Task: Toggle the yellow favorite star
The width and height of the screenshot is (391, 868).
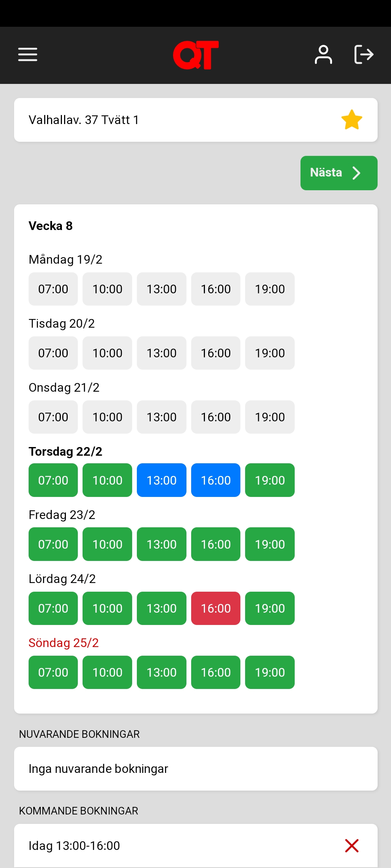Action: coord(352,120)
